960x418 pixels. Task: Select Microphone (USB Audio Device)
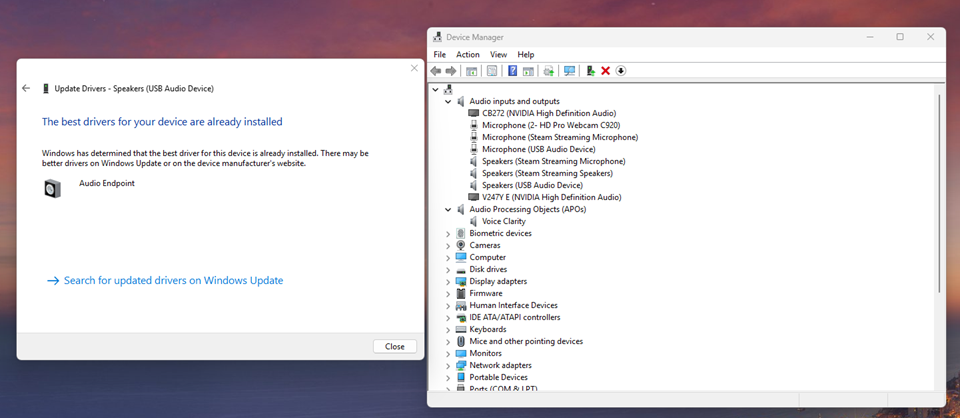539,149
